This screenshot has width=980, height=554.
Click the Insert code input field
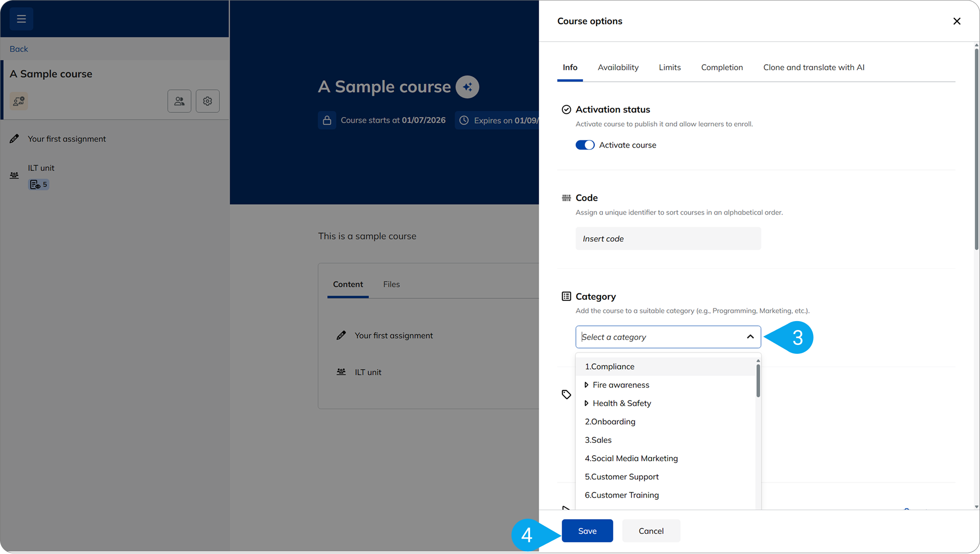pyautogui.click(x=668, y=238)
